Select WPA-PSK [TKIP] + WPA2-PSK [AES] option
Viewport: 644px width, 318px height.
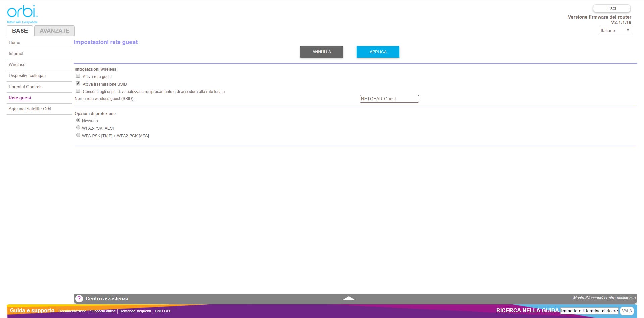(x=78, y=135)
